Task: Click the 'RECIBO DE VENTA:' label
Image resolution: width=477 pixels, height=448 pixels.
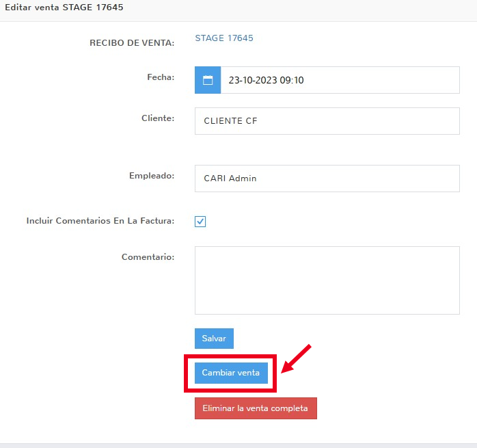Action: coord(132,43)
